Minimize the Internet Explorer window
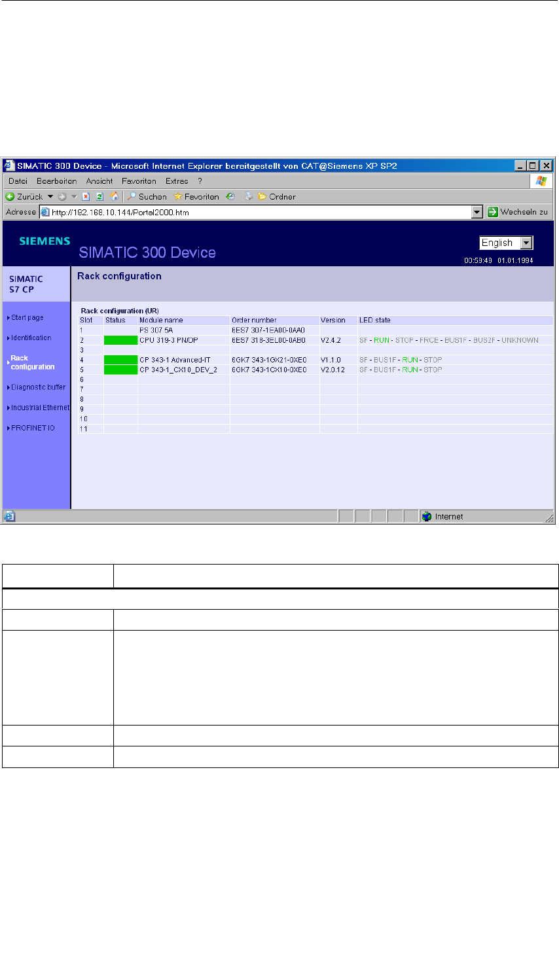 point(520,166)
